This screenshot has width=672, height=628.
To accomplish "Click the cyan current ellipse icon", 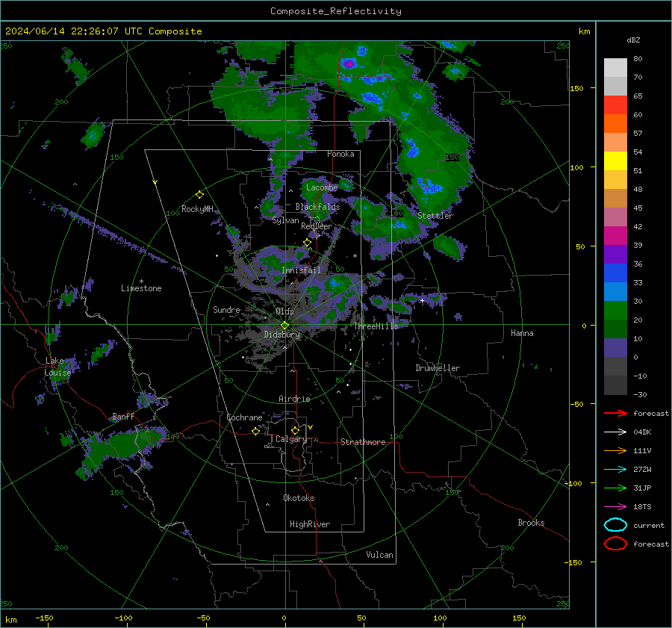I will [x=615, y=525].
